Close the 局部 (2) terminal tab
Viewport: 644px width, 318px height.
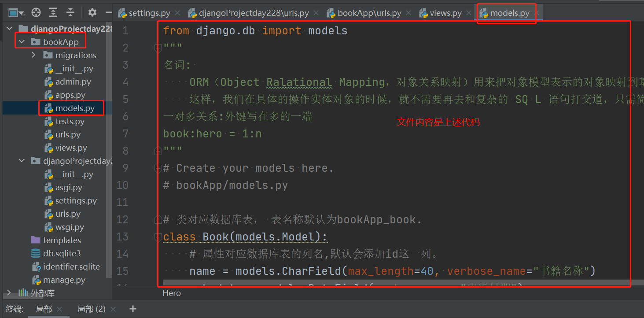(x=113, y=309)
